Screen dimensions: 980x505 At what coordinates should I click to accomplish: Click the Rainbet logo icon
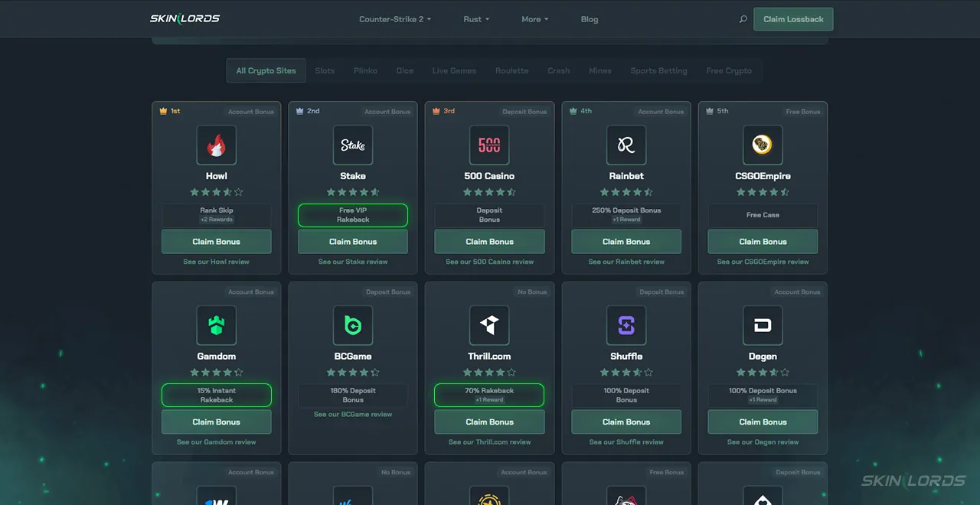click(626, 145)
